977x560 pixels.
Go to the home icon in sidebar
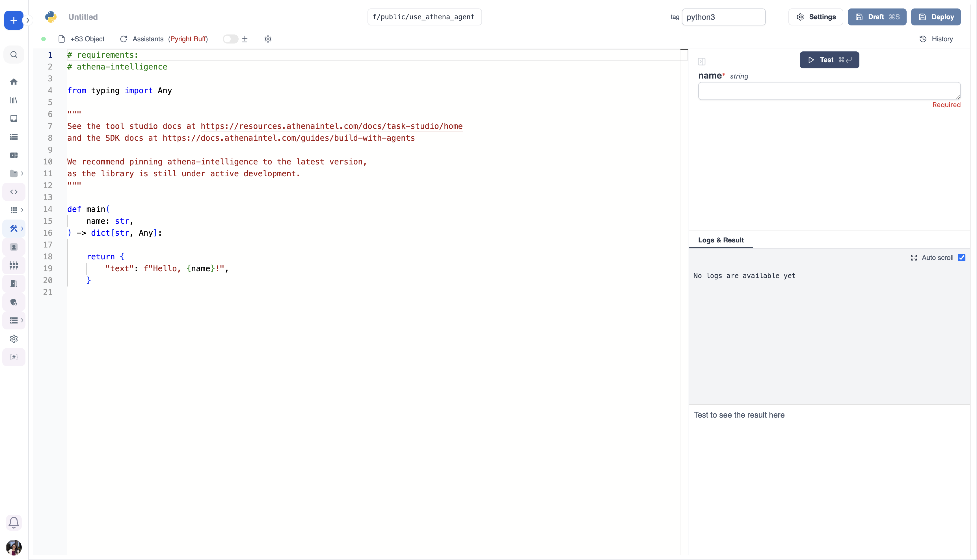point(14,82)
